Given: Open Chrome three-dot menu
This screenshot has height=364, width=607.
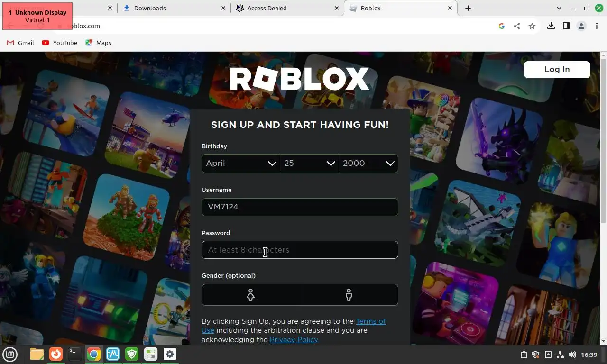Looking at the screenshot, I should tap(597, 26).
